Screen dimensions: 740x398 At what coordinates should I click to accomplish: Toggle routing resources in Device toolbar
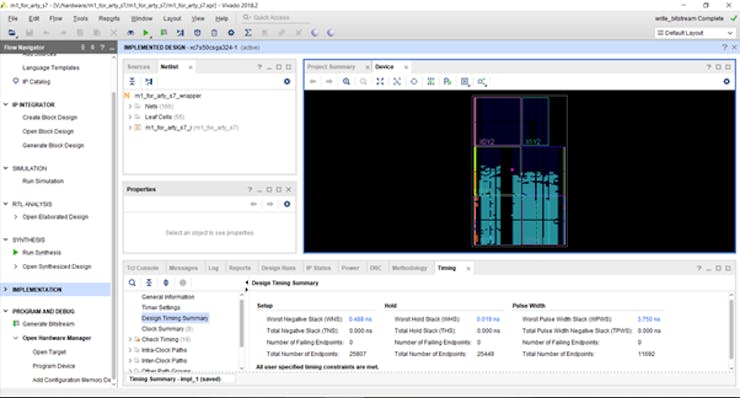click(431, 81)
